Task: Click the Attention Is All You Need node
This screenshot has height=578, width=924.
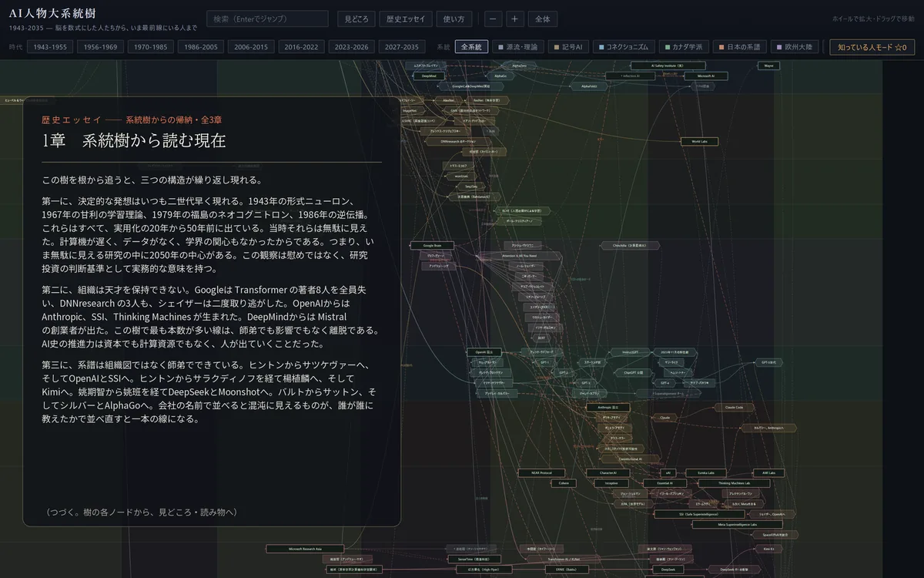Action: pyautogui.click(x=519, y=255)
